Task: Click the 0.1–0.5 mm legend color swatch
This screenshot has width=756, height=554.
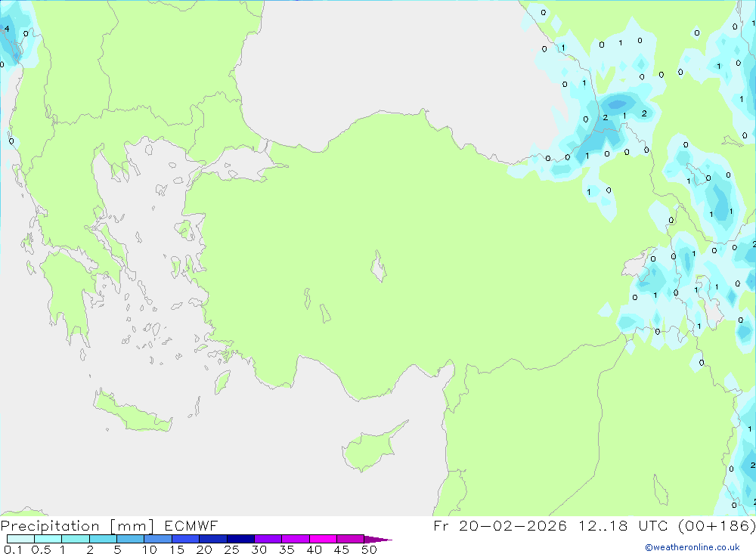Action: (x=20, y=539)
